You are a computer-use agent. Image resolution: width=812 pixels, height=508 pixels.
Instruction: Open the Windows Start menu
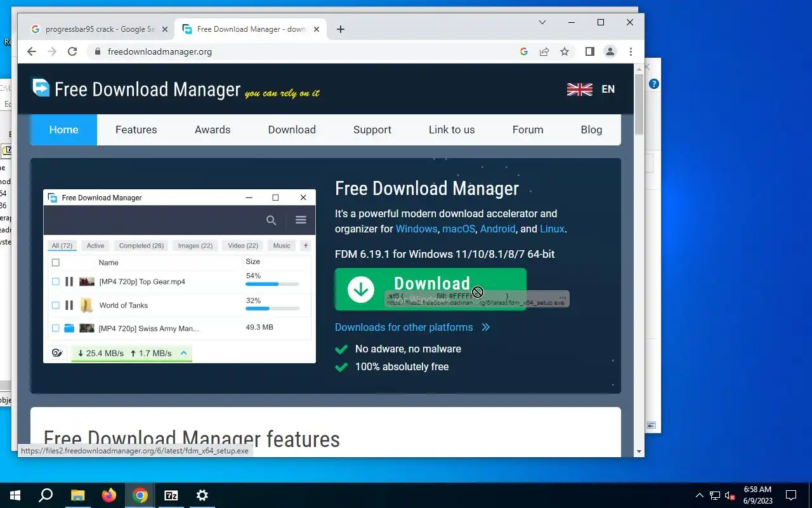15,495
